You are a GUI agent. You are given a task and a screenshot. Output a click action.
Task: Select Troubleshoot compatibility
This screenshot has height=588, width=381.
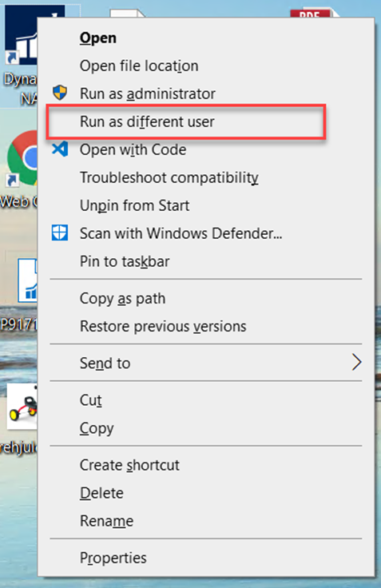(169, 177)
